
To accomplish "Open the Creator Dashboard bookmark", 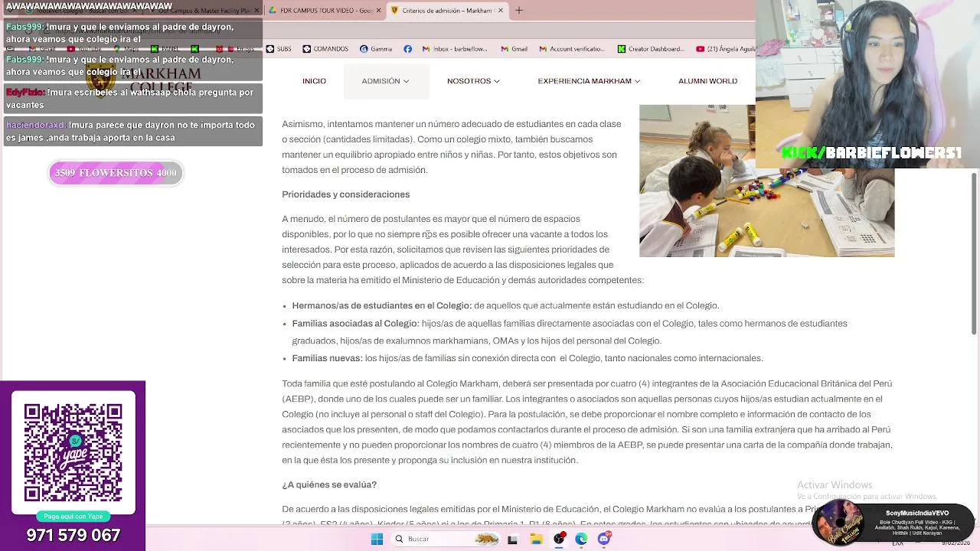I will (651, 49).
